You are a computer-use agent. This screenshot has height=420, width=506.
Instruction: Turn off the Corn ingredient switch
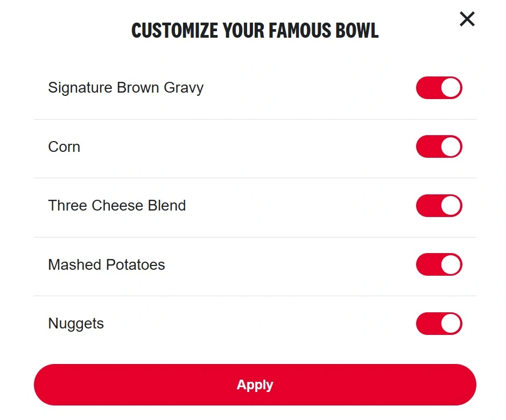pos(439,146)
